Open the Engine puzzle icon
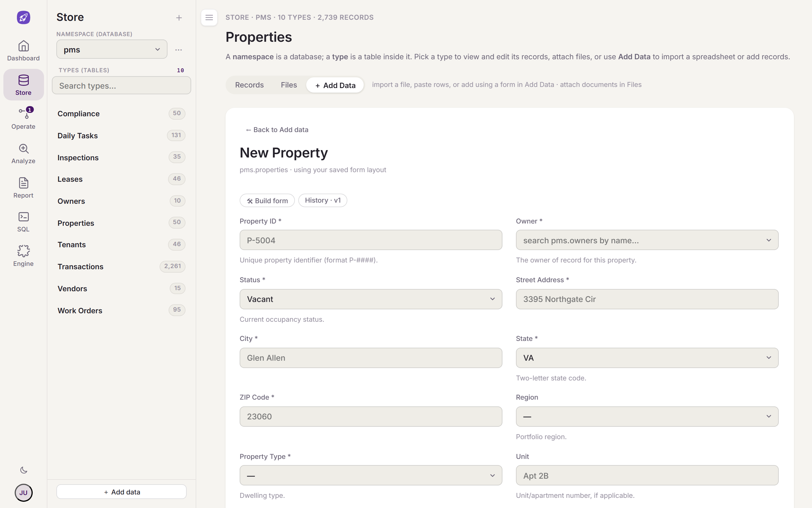The width and height of the screenshot is (812, 508). [x=23, y=256]
